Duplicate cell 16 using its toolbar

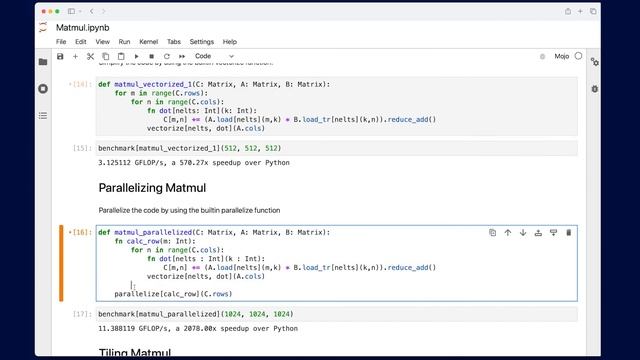[x=493, y=233]
